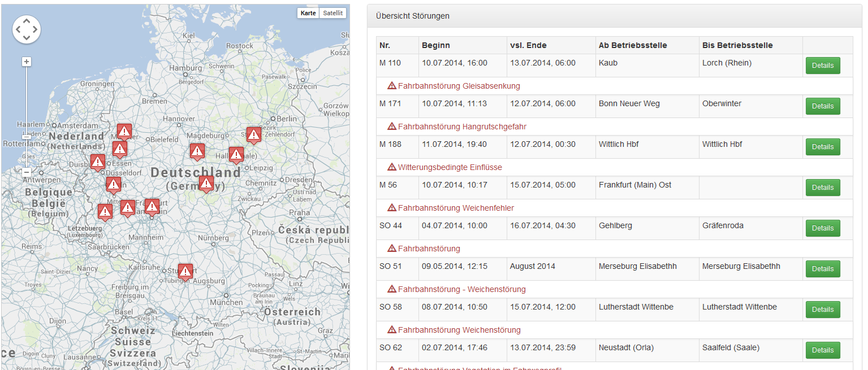Click warning triangle below the SO 44 row
The image size is (868, 370).
[392, 249]
